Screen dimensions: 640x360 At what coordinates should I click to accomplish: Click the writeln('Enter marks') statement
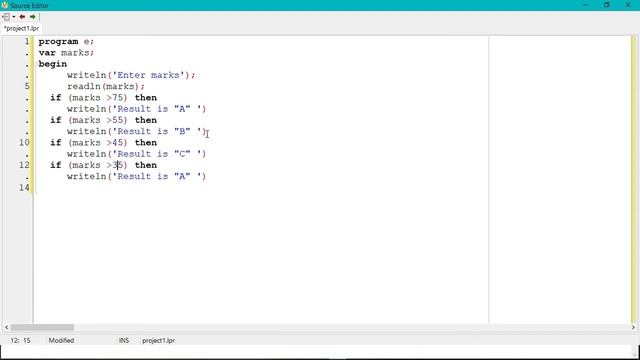click(131, 75)
